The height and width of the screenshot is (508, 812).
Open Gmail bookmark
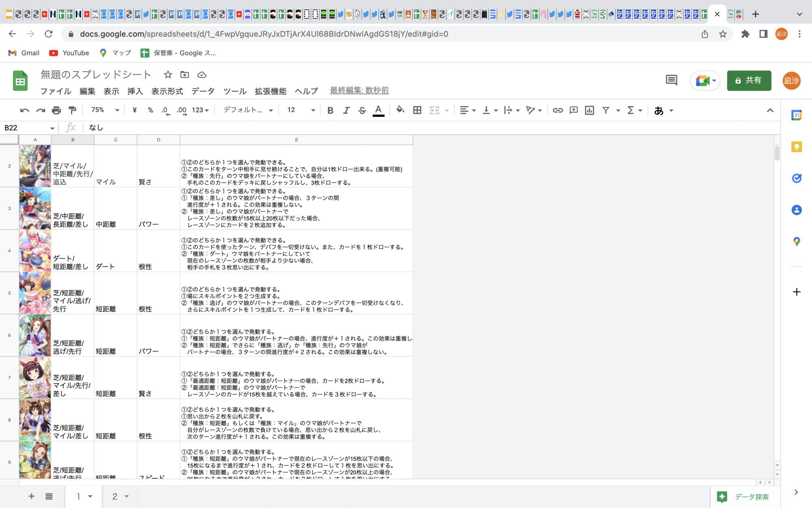pyautogui.click(x=24, y=53)
